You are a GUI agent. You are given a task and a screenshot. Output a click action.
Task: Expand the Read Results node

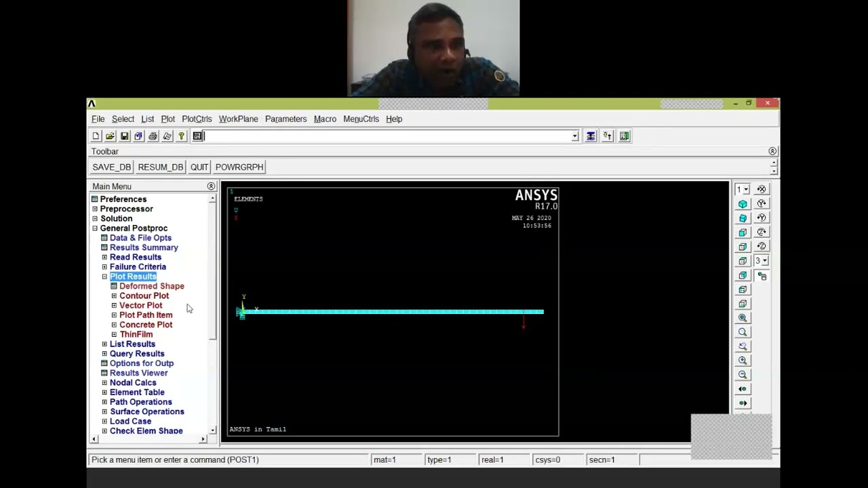(104, 258)
